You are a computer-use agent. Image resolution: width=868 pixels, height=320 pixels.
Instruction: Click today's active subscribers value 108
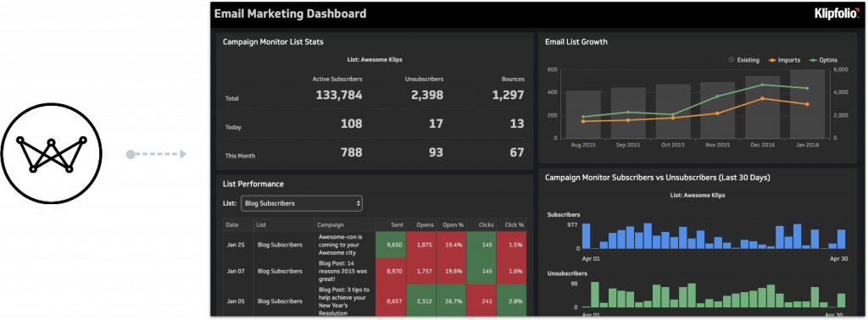[352, 124]
